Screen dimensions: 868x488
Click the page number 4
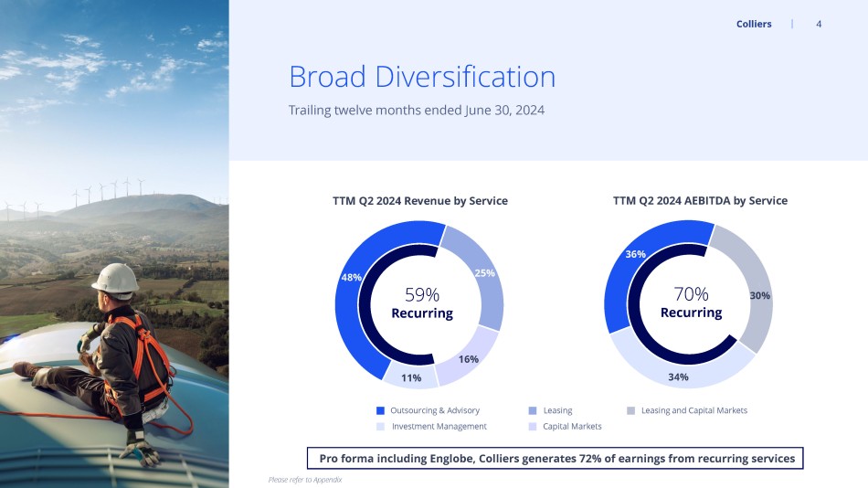(x=819, y=24)
